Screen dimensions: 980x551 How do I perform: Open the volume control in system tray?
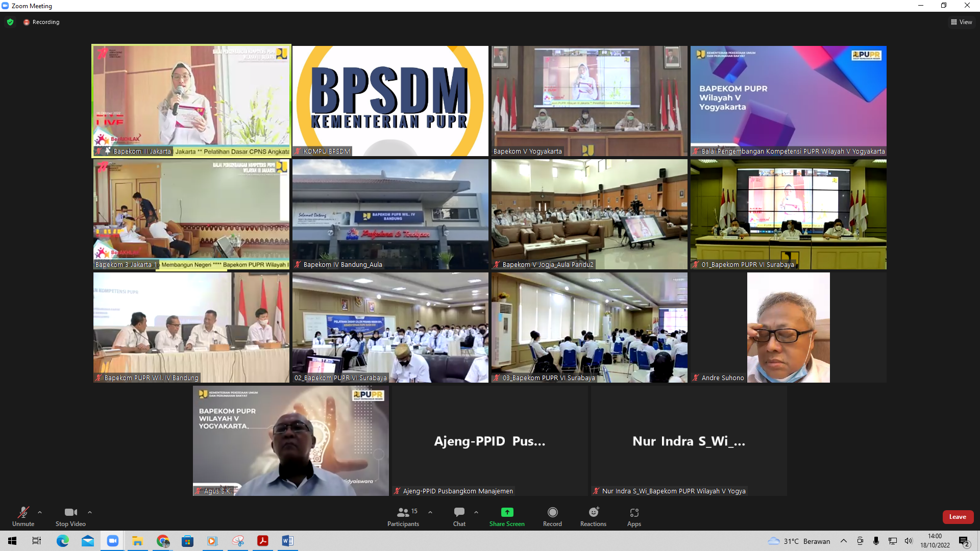(909, 541)
